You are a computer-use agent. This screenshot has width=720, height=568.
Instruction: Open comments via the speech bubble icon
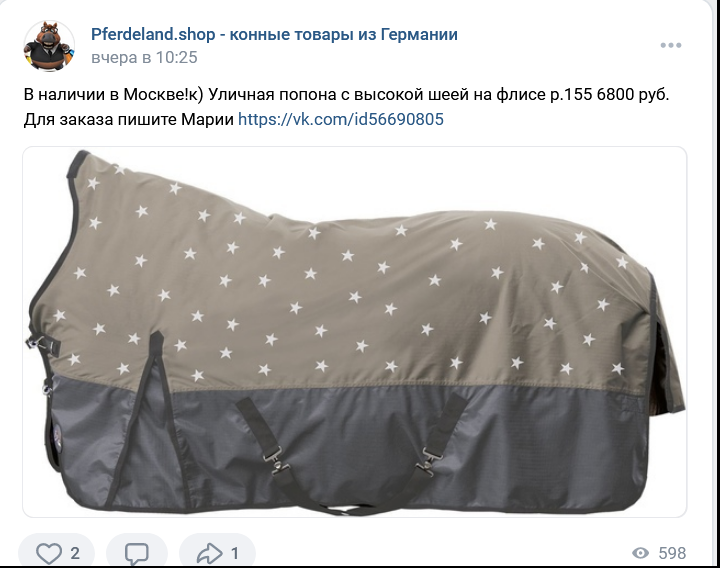click(137, 553)
